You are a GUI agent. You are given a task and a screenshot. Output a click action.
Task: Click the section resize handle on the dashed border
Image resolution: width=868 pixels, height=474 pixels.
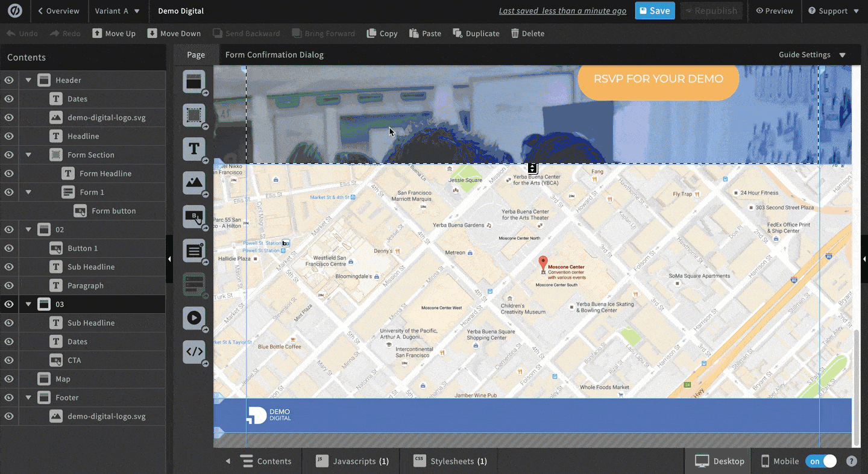[x=532, y=167]
